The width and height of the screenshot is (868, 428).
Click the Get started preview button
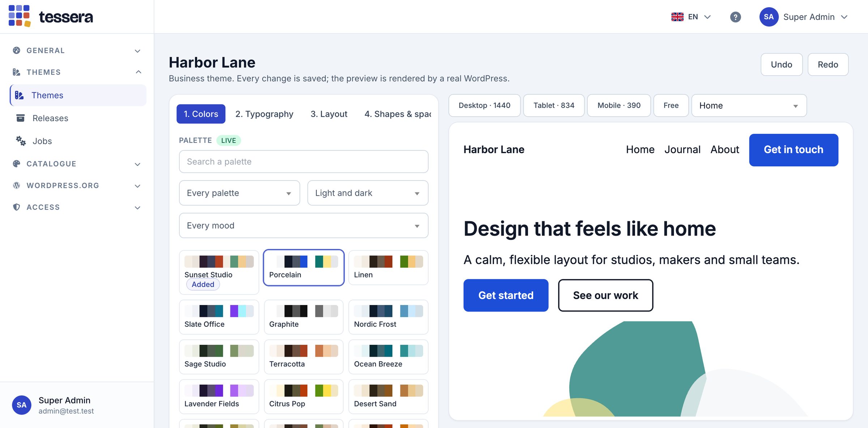506,295
